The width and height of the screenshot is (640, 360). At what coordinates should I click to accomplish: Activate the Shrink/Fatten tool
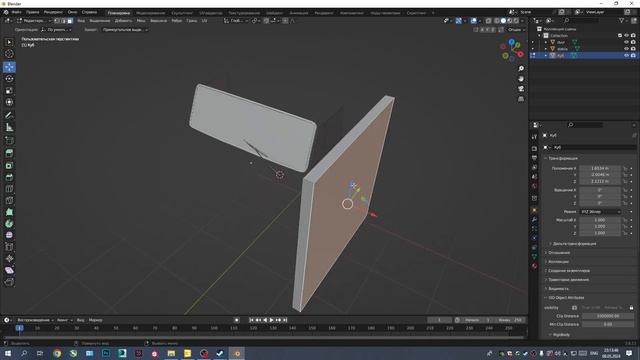pyautogui.click(x=9, y=258)
